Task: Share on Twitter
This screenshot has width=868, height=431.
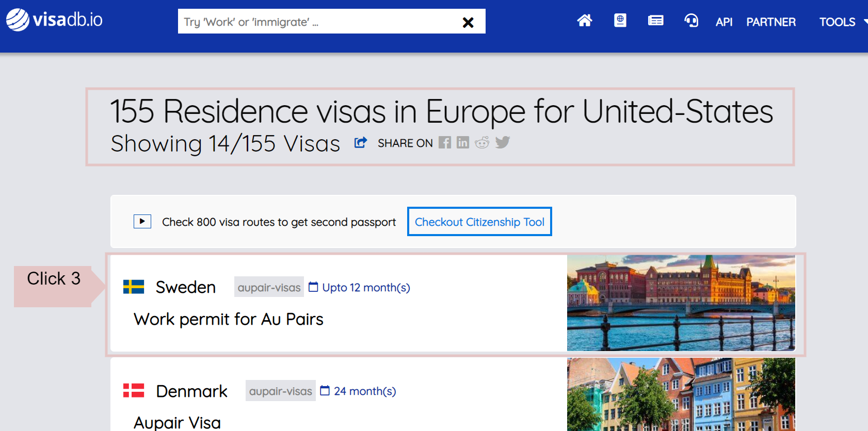Action: click(x=502, y=142)
